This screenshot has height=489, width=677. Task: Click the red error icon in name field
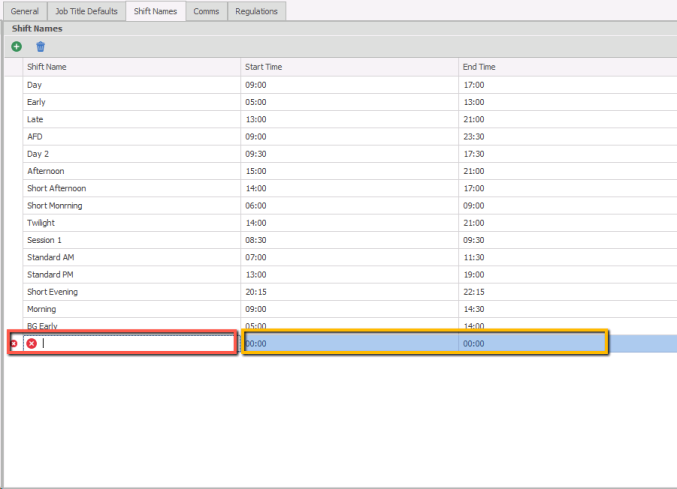(32, 343)
